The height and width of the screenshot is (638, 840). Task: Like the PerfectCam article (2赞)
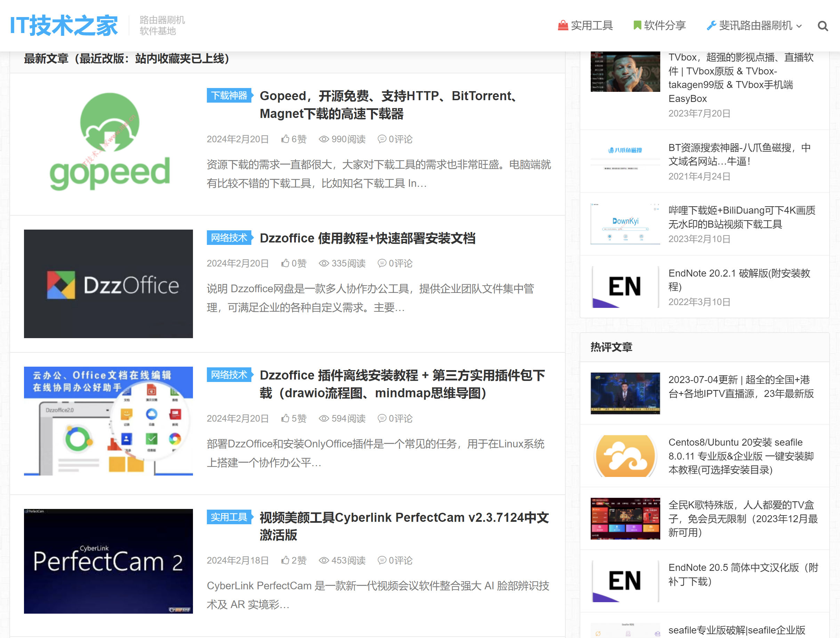pos(285,560)
